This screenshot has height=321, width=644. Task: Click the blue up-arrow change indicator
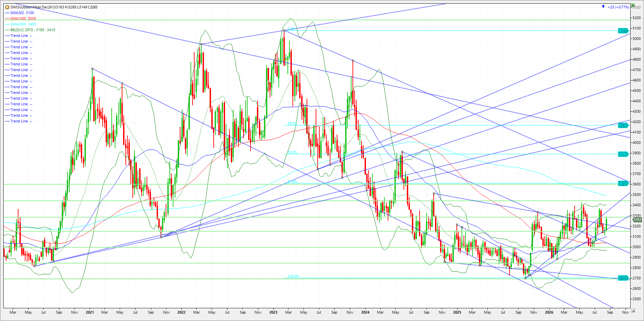pos(603,7)
